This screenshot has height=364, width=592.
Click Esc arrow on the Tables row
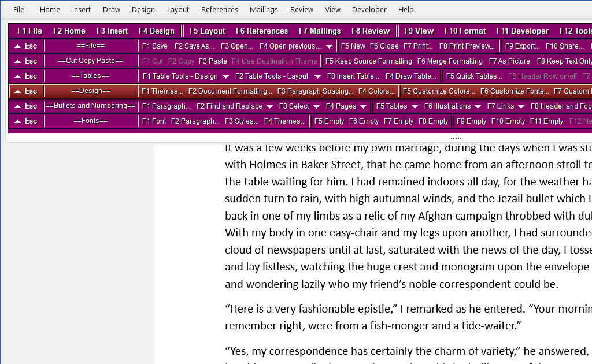point(25,76)
